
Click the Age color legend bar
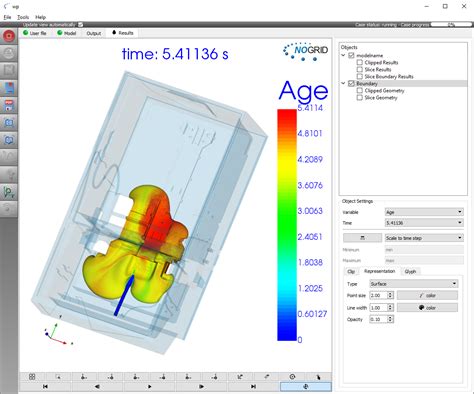(287, 225)
